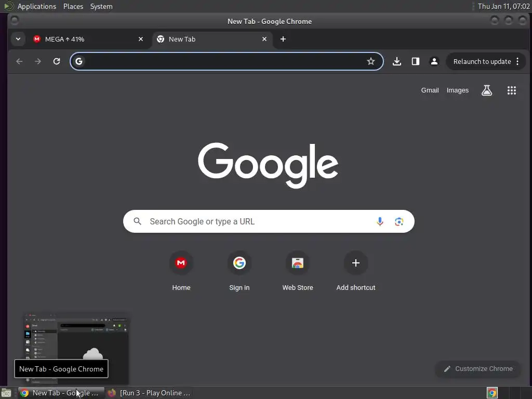Open the Applications menu
Screen dimensions: 532x399
[x=37, y=6]
